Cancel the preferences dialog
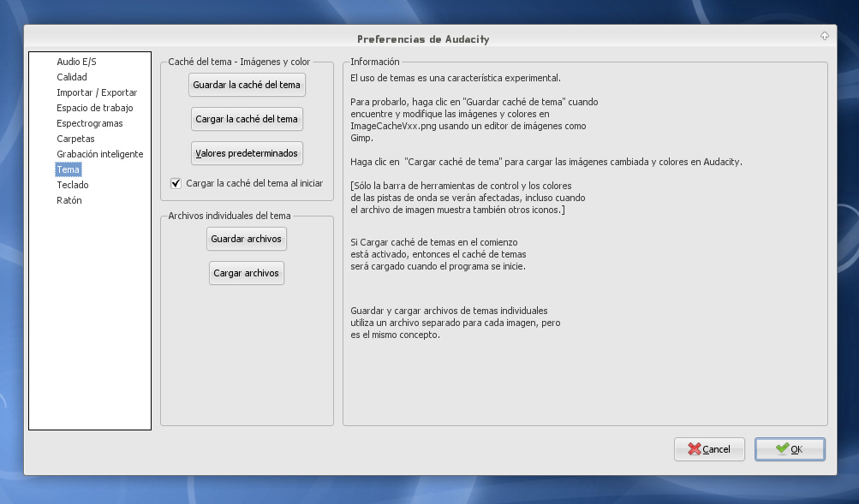 tap(709, 449)
